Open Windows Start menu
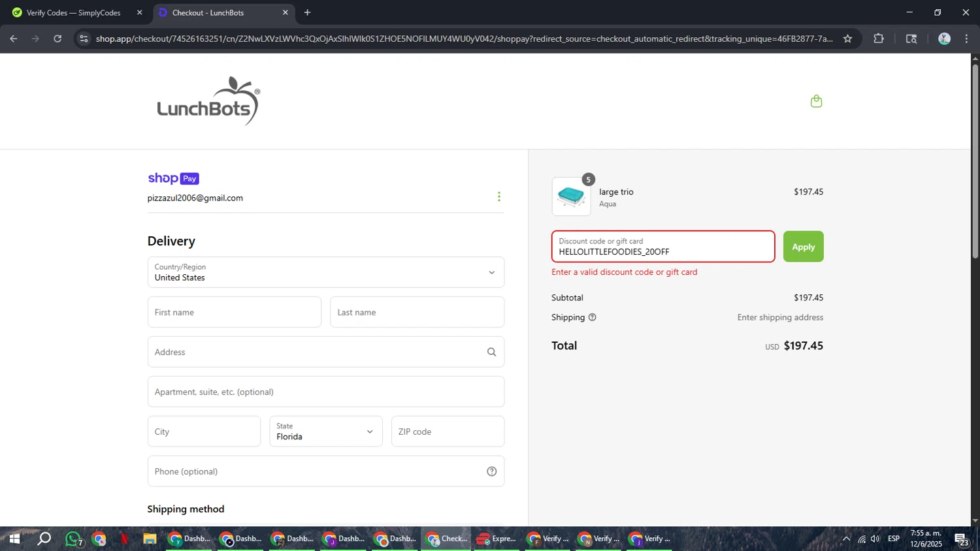This screenshot has width=980, height=551. point(14,539)
